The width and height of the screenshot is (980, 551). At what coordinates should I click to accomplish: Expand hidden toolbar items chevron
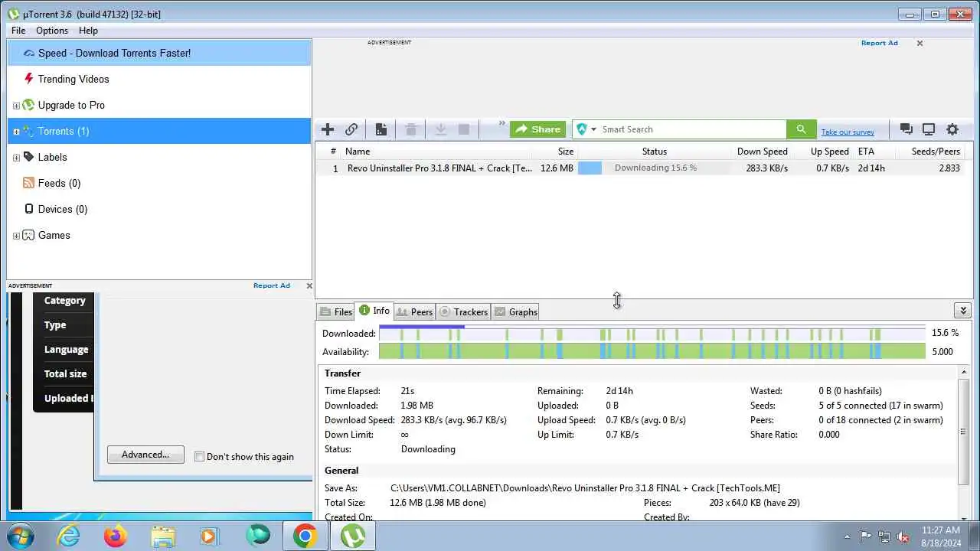[502, 123]
